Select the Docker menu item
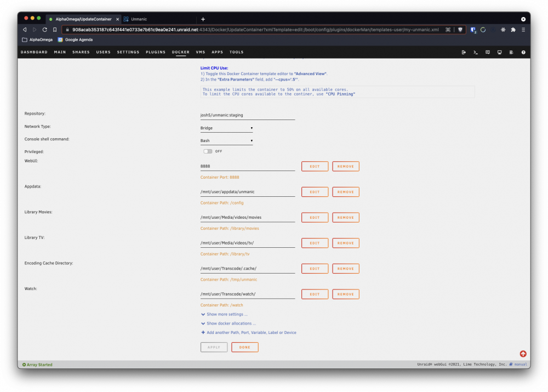 tap(181, 52)
